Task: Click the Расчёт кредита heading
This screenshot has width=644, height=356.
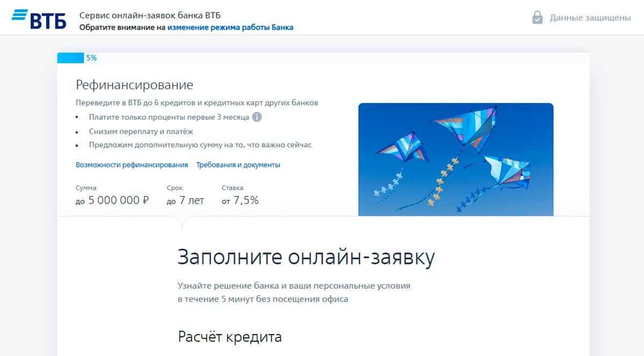Action: [230, 337]
